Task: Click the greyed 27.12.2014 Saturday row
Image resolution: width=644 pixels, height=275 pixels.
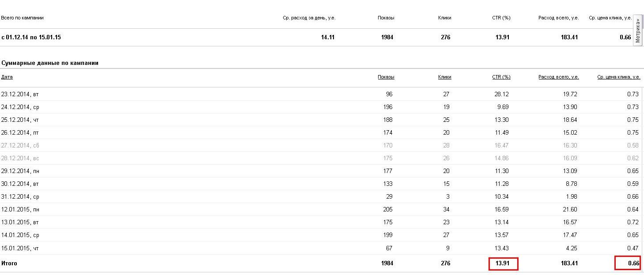Action: pos(20,145)
